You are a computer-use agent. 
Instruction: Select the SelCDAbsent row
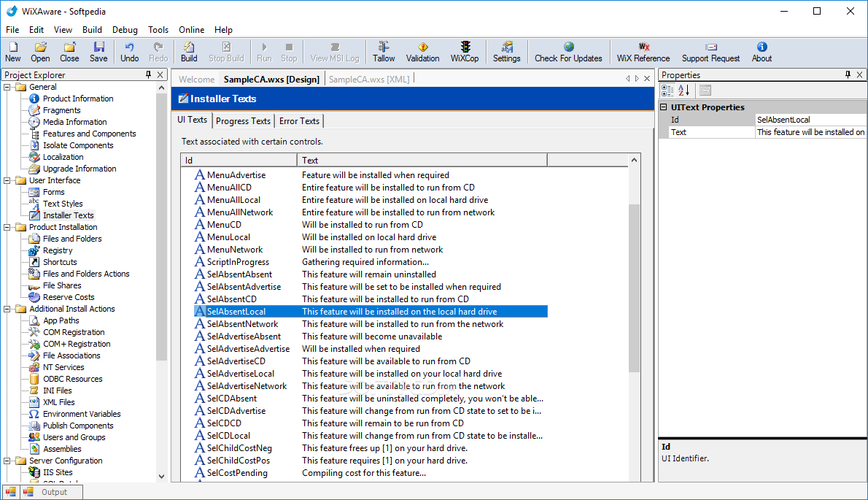(371, 399)
